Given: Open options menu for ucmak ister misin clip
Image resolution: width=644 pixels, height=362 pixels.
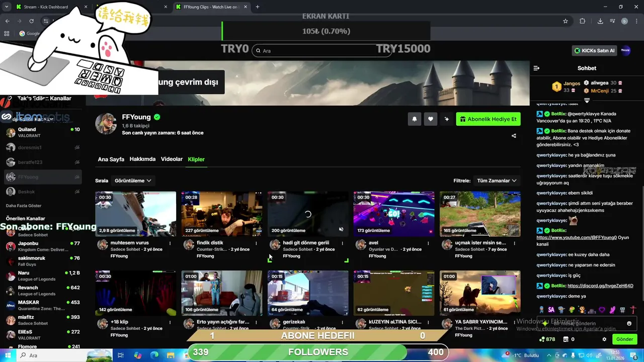Looking at the screenshot, I should 514,243.
